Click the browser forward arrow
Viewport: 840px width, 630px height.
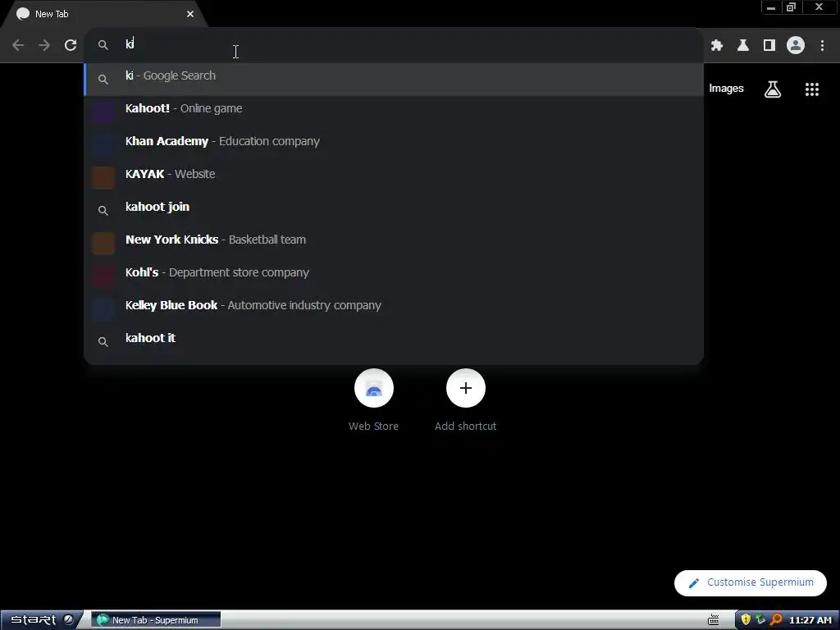click(x=44, y=45)
